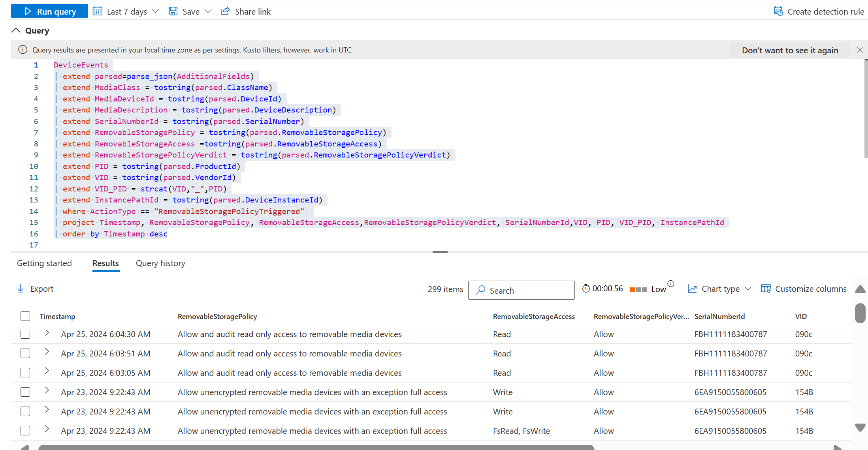Toggle the third row checkbox
868x450 pixels.
pyautogui.click(x=24, y=372)
